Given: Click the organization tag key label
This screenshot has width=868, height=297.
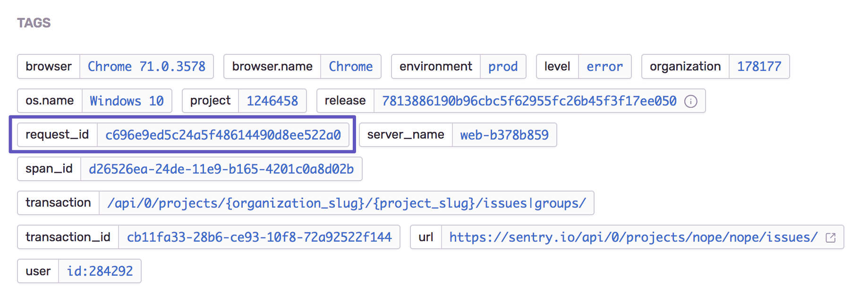Looking at the screenshot, I should point(685,67).
